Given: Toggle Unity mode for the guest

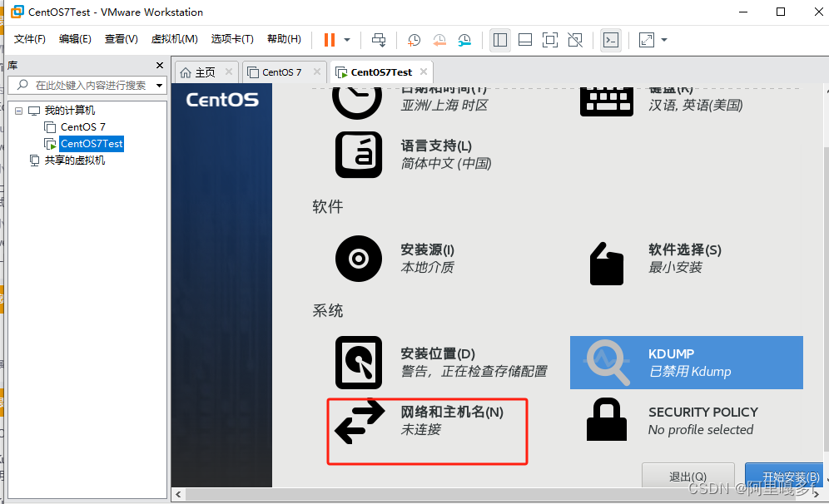Looking at the screenshot, I should 574,40.
